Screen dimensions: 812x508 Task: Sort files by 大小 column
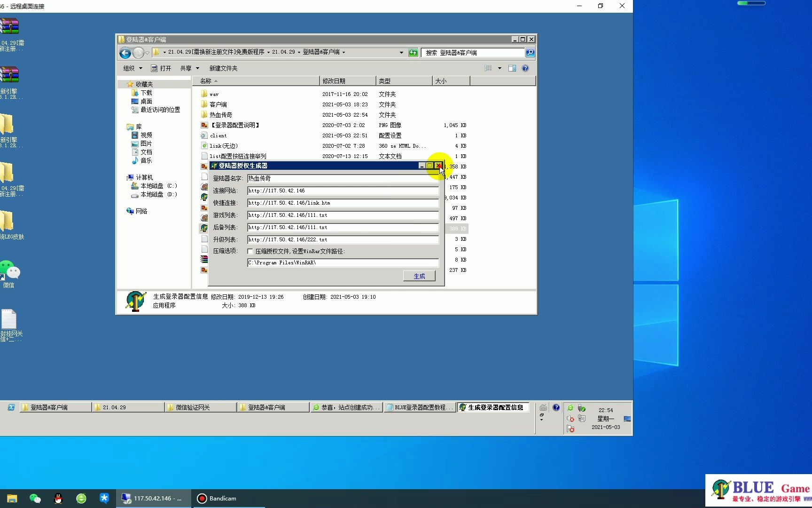(451, 81)
